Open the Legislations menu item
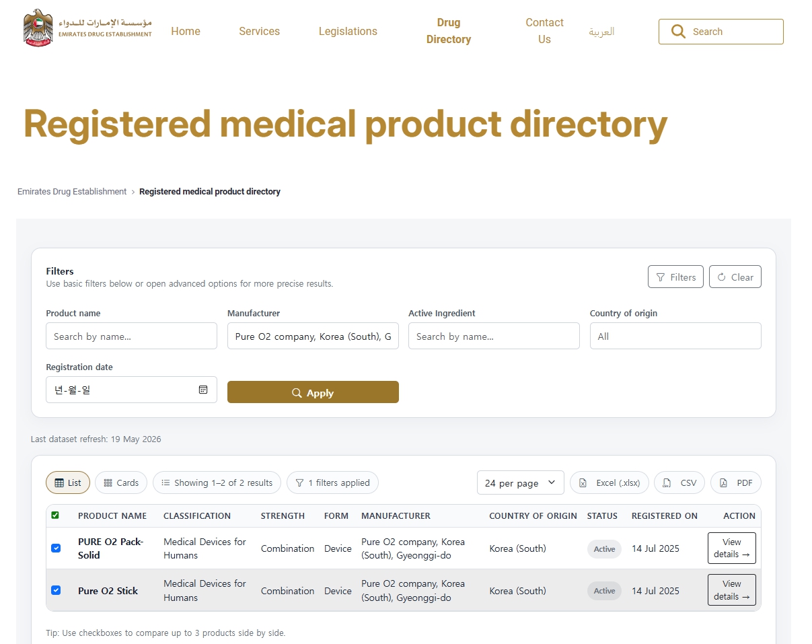The height and width of the screenshot is (644, 812). pyautogui.click(x=348, y=31)
